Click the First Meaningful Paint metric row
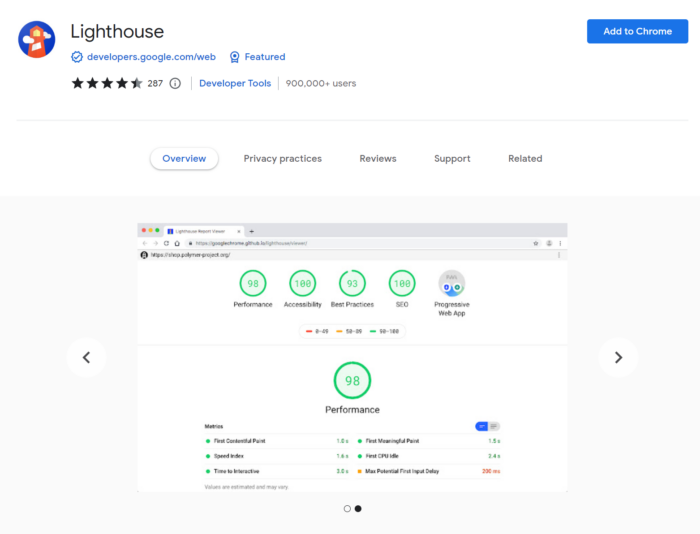Viewport: 700px width, 534px height. [429, 441]
